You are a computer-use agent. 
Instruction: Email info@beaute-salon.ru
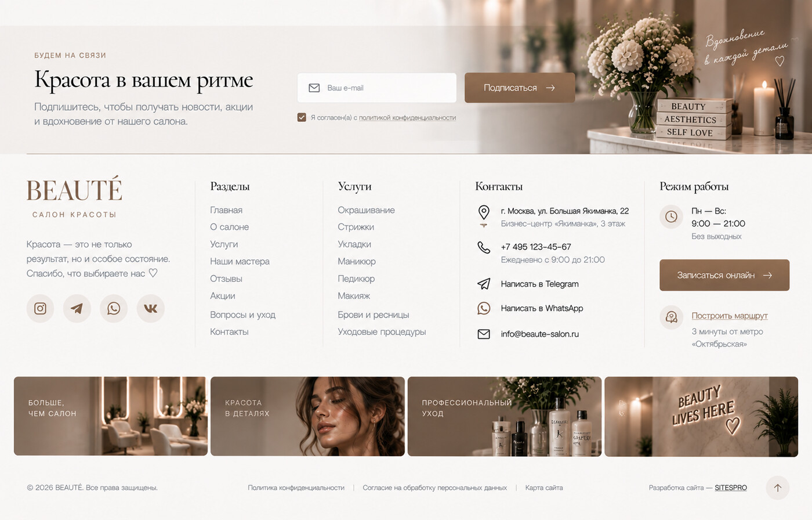click(x=540, y=334)
